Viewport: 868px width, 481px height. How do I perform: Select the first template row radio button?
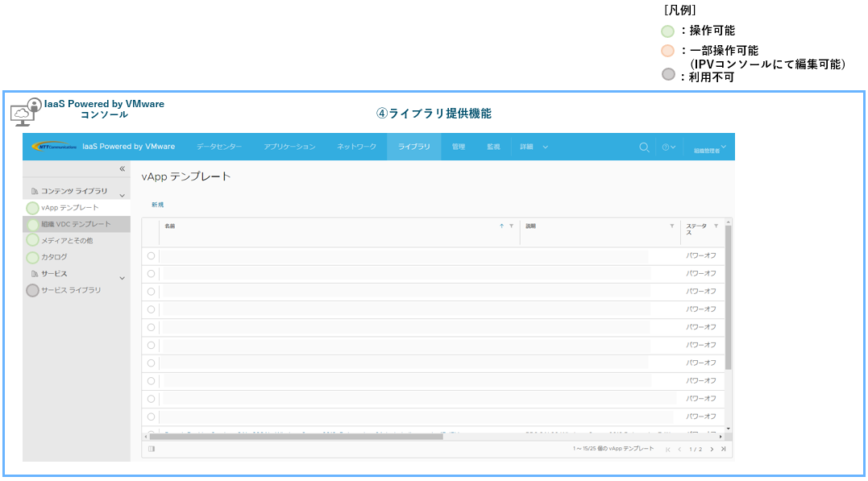tap(152, 255)
